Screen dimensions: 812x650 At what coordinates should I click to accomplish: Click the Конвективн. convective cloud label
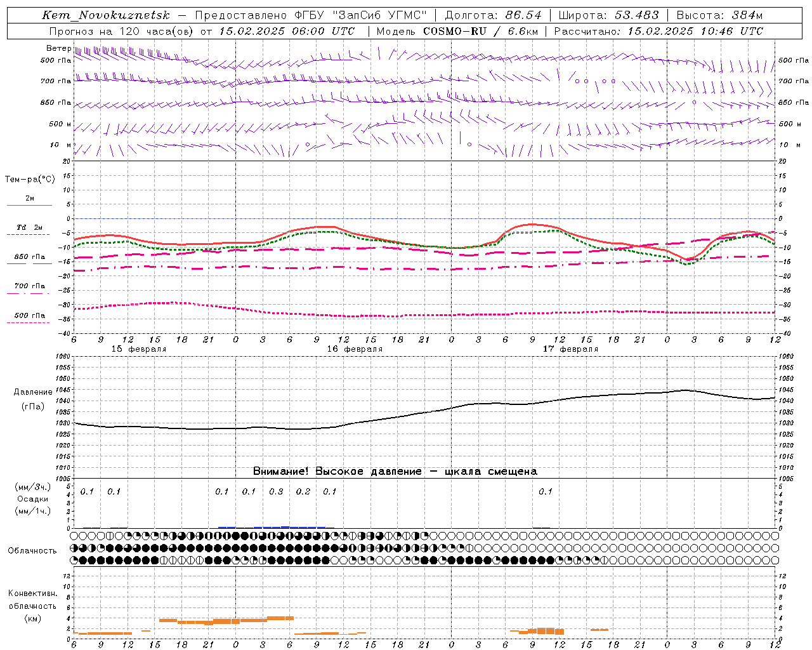point(33,594)
